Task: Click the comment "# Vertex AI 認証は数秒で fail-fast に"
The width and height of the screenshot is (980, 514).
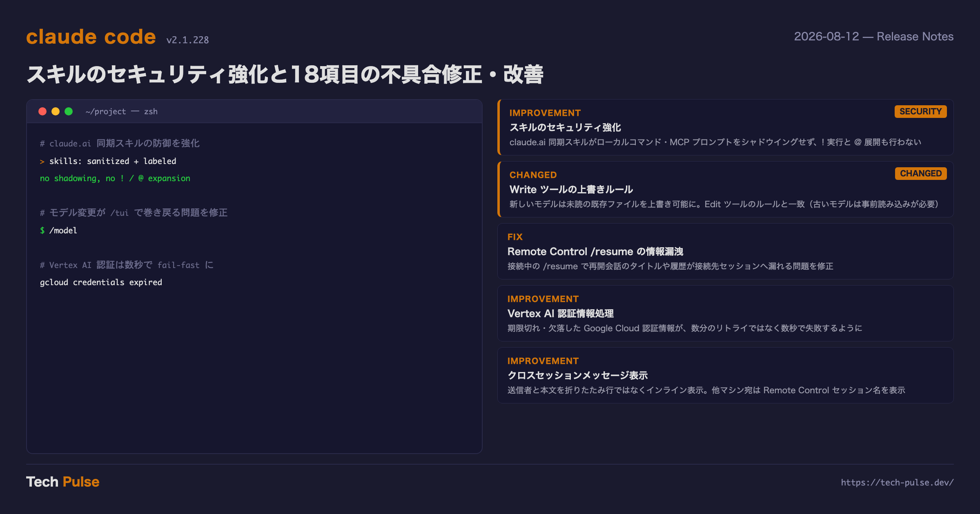Action: click(x=127, y=265)
